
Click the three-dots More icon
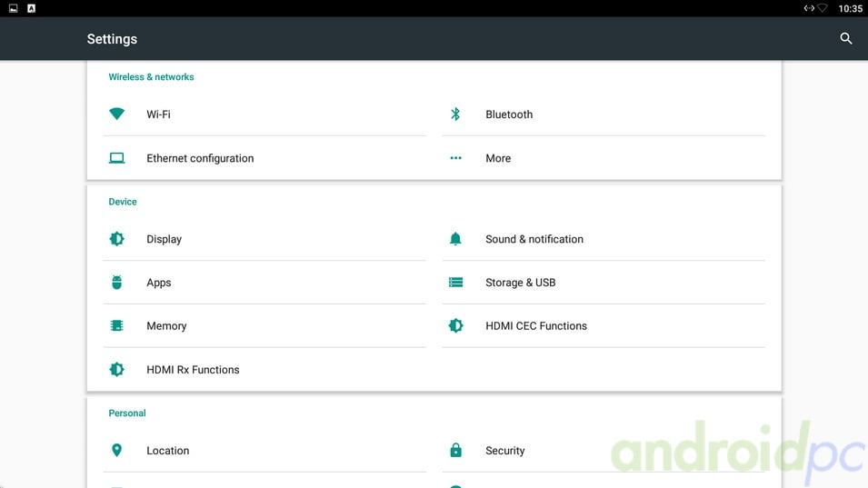click(x=455, y=158)
